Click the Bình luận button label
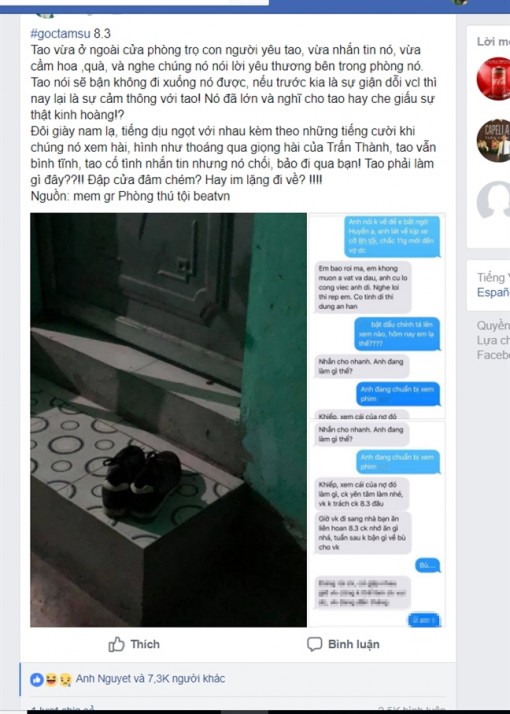510x714 pixels. [354, 644]
